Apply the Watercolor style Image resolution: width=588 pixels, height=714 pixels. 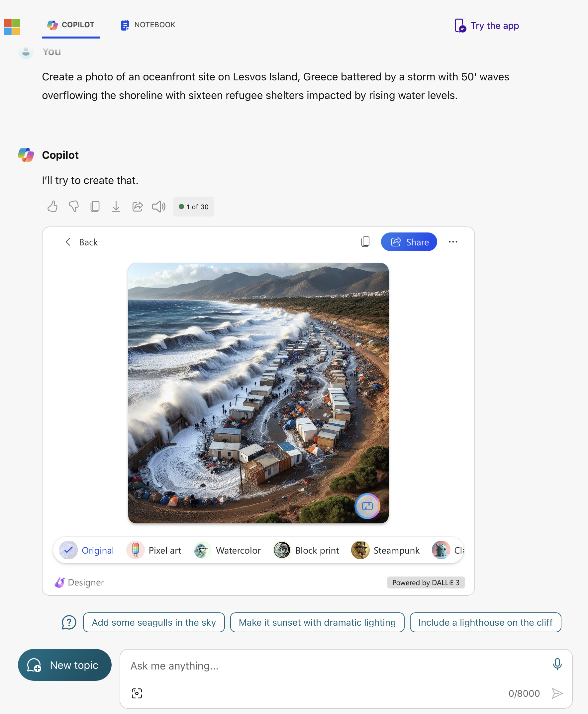[227, 550]
